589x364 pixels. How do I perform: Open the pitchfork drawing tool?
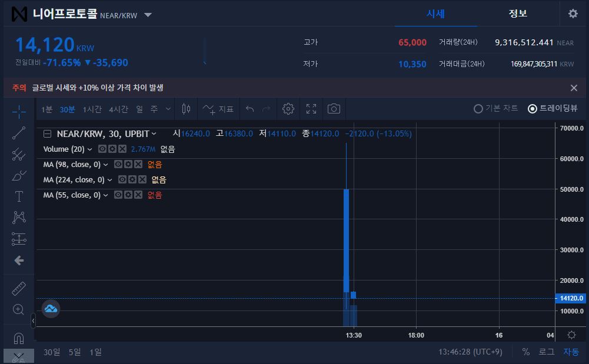click(x=19, y=154)
